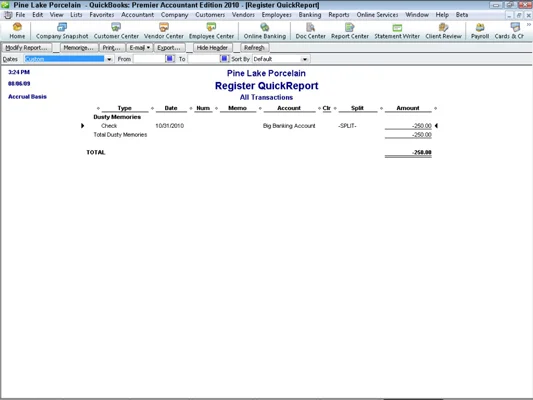
Task: Click the To date calendar icon
Action: coord(224,59)
